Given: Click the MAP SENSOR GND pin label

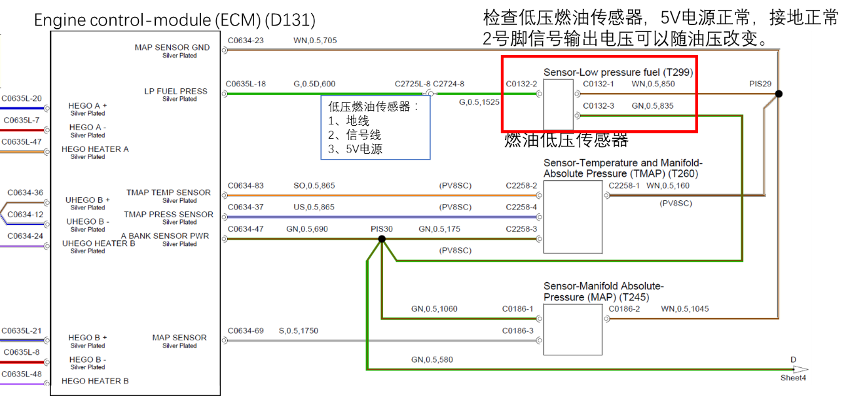Looking at the screenshot, I should 172,48.
